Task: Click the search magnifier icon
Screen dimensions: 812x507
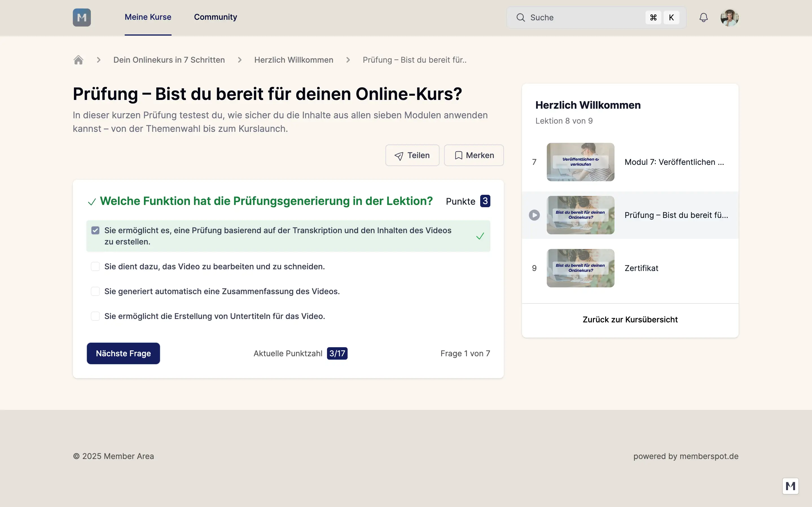Action: pyautogui.click(x=521, y=18)
